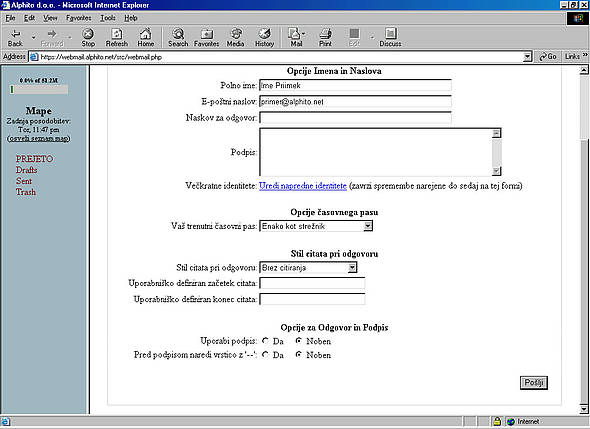The width and height of the screenshot is (590, 429).
Task: Open the časovni pas dropdown
Action: click(x=316, y=226)
